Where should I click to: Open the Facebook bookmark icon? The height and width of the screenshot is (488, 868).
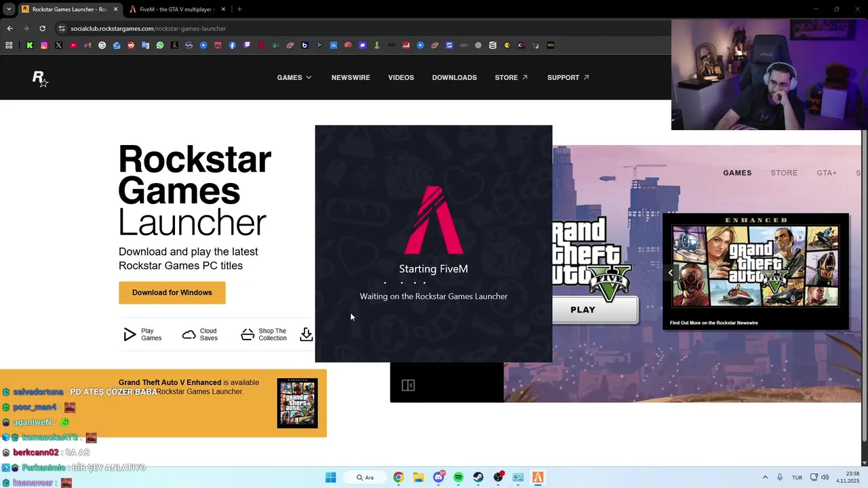pyautogui.click(x=233, y=45)
